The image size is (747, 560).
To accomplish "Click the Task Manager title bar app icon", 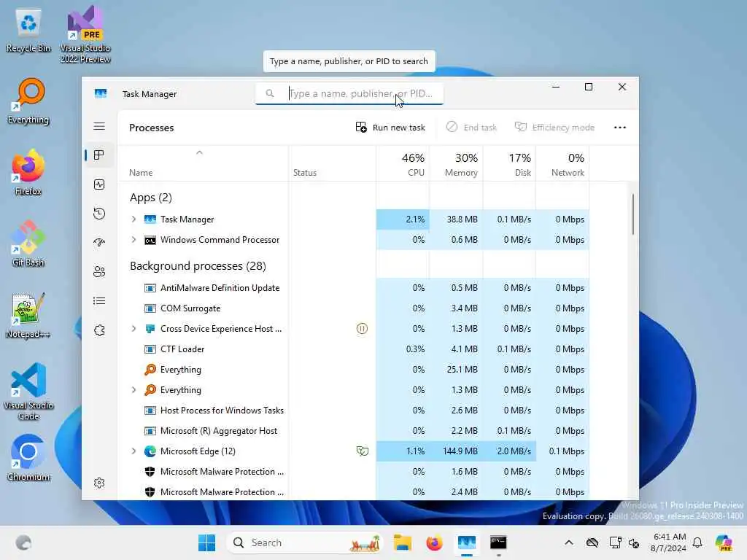I will click(101, 93).
